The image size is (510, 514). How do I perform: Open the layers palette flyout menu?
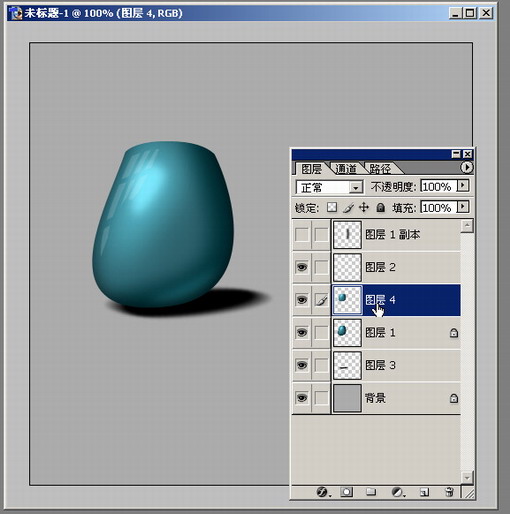pyautogui.click(x=467, y=167)
